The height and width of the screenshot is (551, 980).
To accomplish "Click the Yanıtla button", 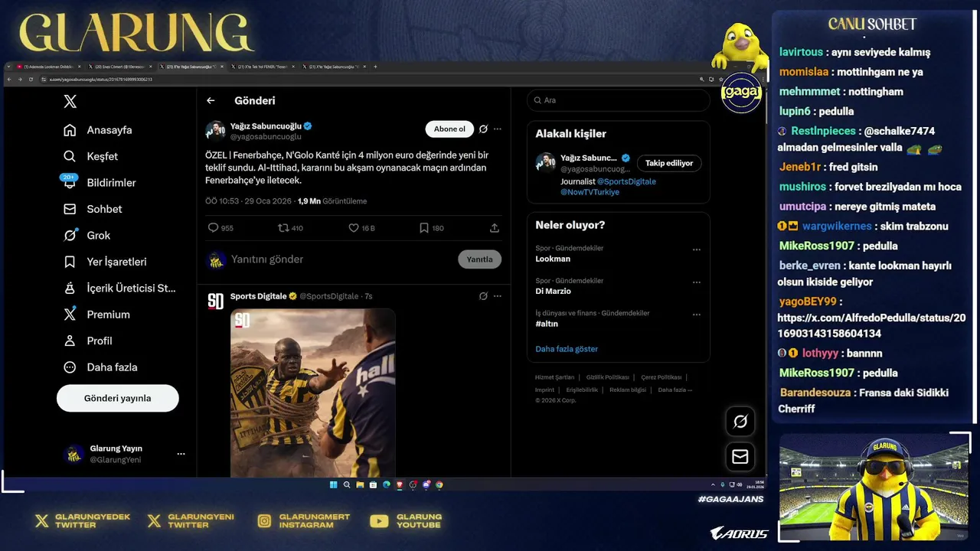I will [480, 259].
